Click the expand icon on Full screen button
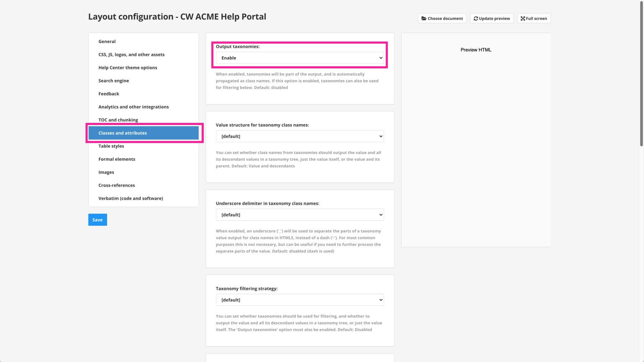The height and width of the screenshot is (362, 644). [523, 18]
